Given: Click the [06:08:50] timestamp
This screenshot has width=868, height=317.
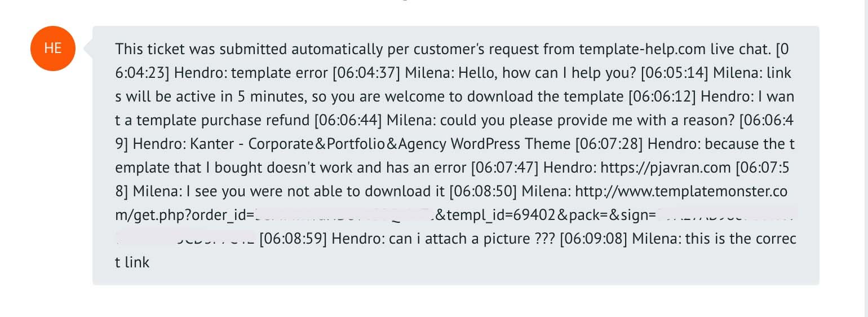Looking at the screenshot, I should click(483, 191).
